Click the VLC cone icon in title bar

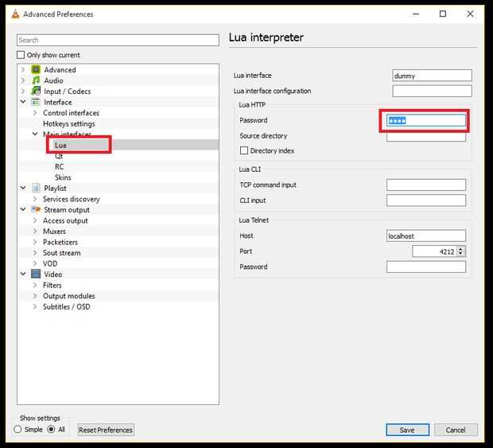pyautogui.click(x=15, y=14)
